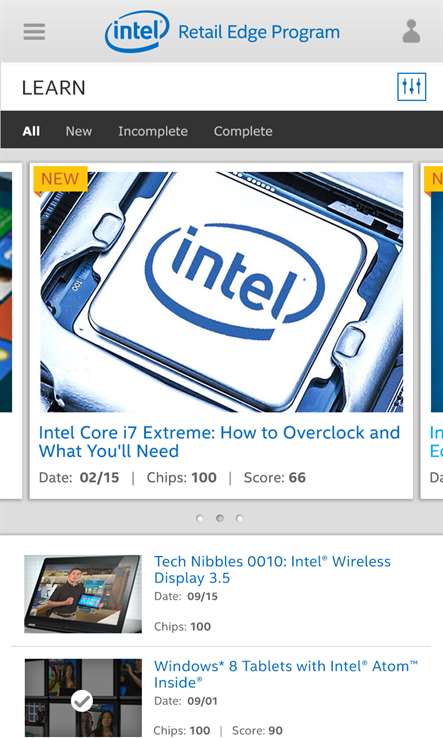Open the filter sliders icon

tap(411, 87)
